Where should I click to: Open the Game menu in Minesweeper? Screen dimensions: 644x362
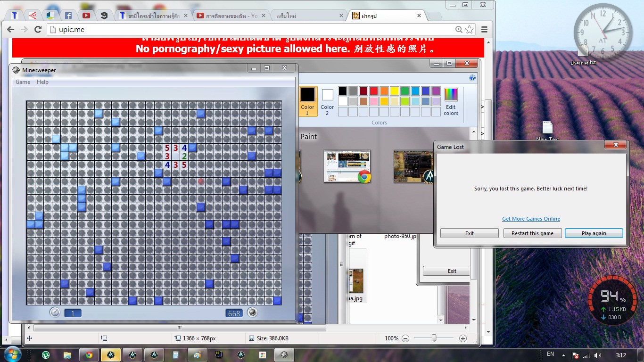(23, 82)
